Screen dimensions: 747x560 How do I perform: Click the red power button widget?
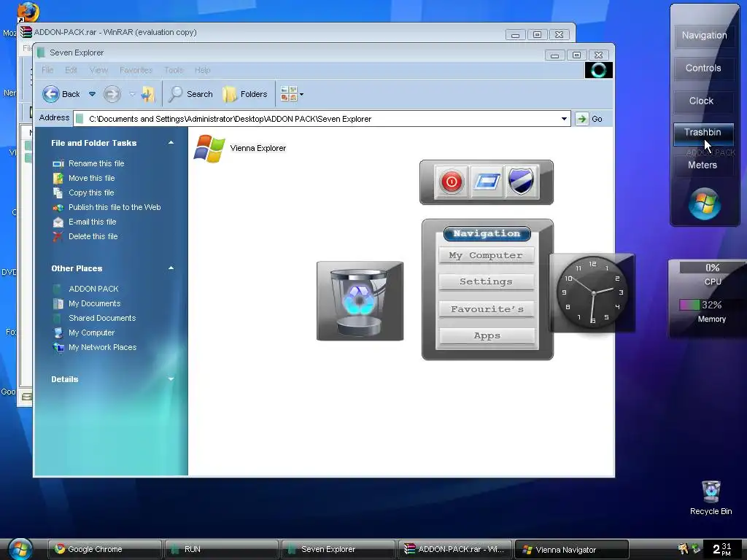coord(451,182)
